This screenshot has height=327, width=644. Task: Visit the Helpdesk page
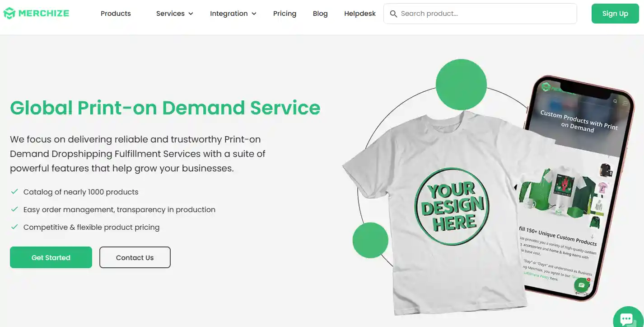pyautogui.click(x=360, y=14)
